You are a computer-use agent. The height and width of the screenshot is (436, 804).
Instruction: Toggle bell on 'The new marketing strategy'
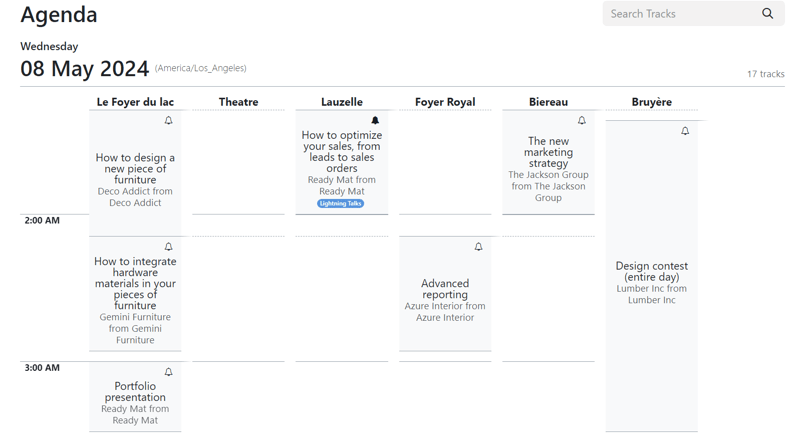coord(581,121)
